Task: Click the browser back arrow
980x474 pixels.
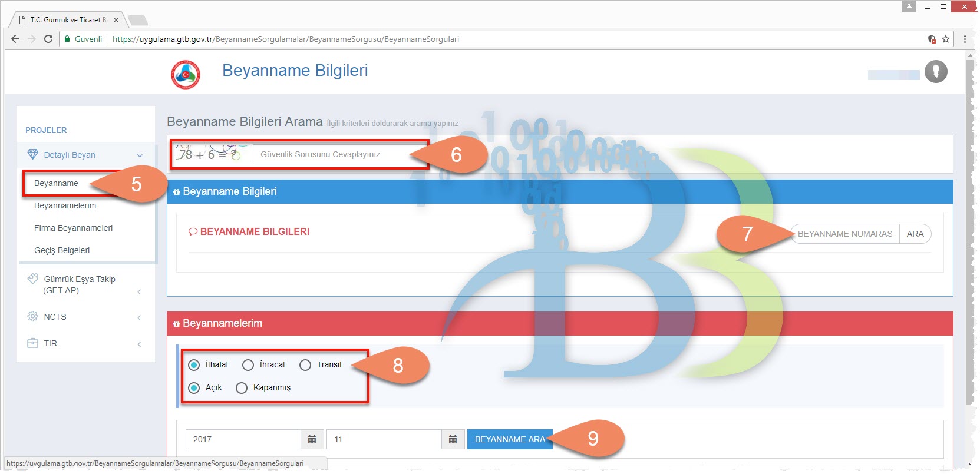Action: tap(15, 39)
